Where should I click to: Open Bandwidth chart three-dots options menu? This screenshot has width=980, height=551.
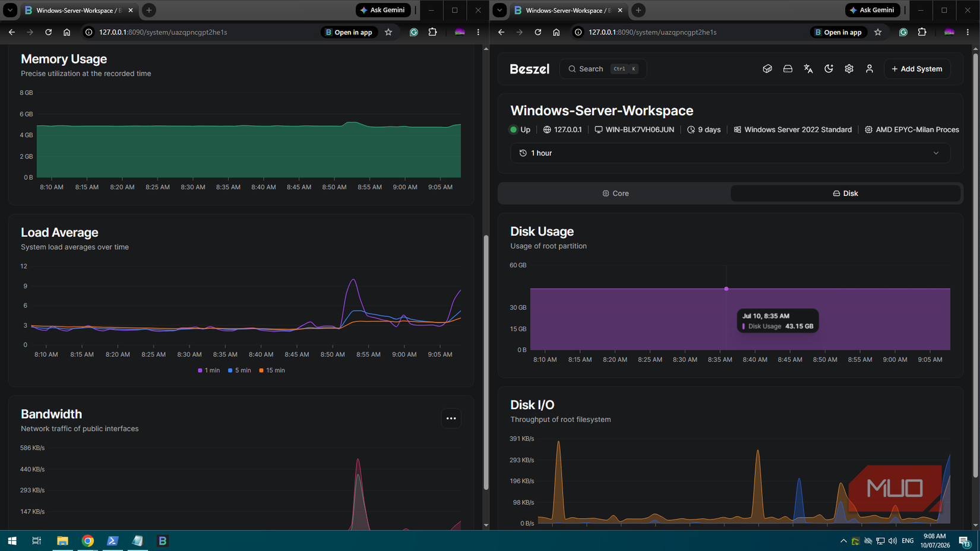pos(451,419)
